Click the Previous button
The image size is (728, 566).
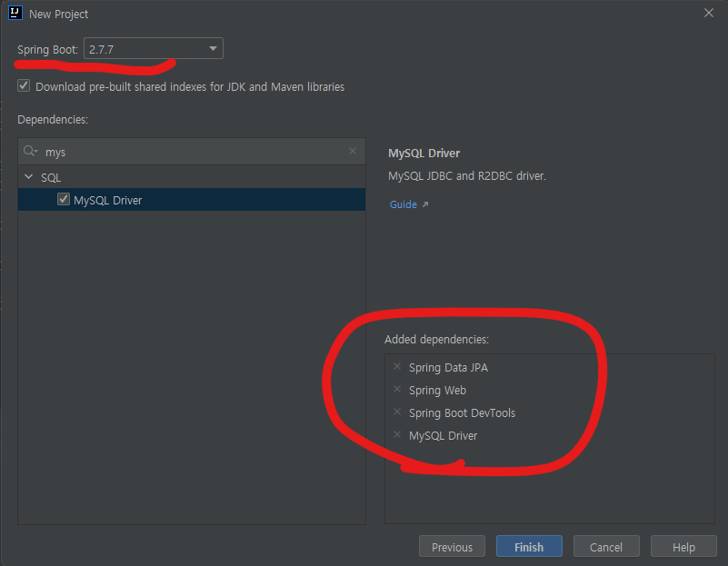tap(453, 547)
